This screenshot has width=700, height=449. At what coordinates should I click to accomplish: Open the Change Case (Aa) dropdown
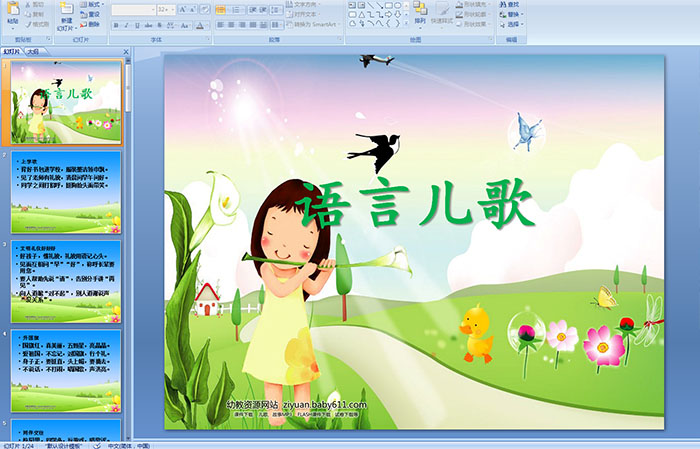tap(185, 25)
